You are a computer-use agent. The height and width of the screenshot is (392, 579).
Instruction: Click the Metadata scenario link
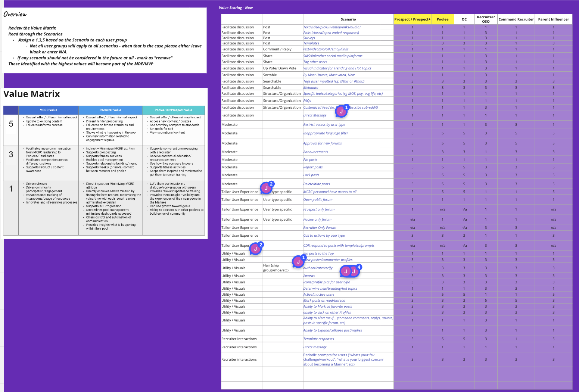pyautogui.click(x=311, y=88)
